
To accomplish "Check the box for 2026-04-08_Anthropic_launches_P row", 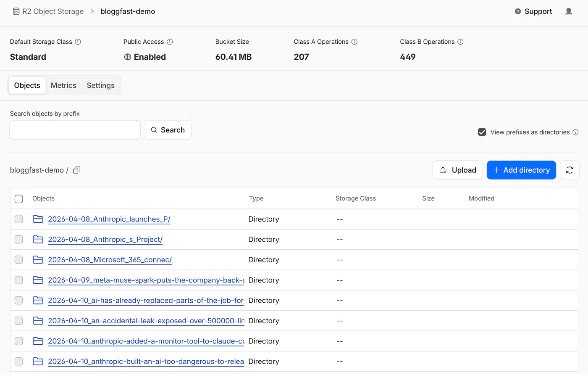I will pos(19,219).
